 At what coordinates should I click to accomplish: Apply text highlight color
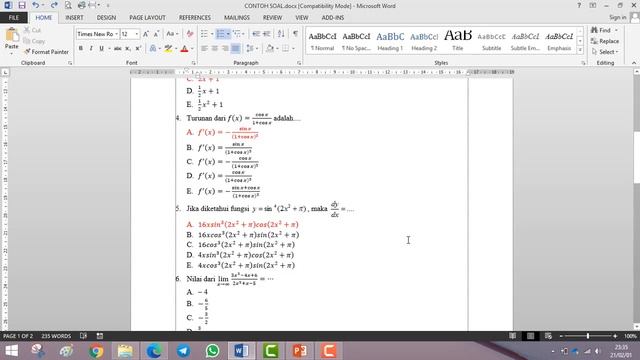point(168,49)
